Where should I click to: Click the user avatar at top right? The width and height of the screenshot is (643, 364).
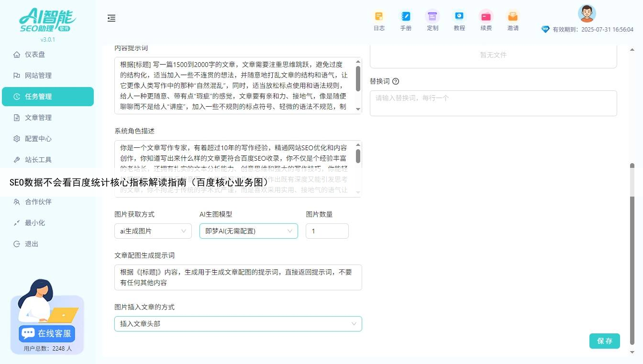tap(587, 13)
